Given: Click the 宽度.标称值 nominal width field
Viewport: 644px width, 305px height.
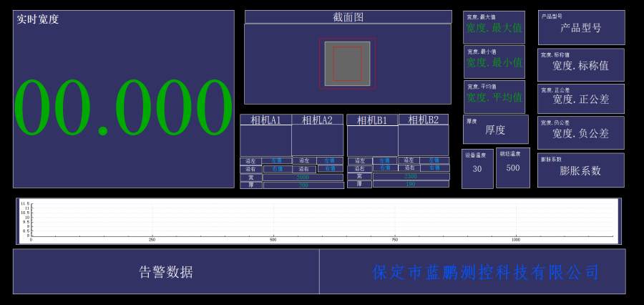Looking at the screenshot, I should [x=580, y=65].
